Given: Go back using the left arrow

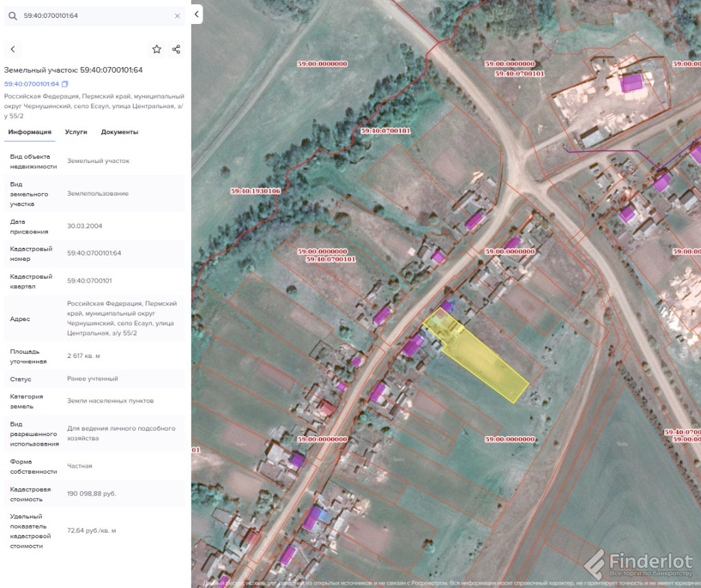Looking at the screenshot, I should 13,49.
